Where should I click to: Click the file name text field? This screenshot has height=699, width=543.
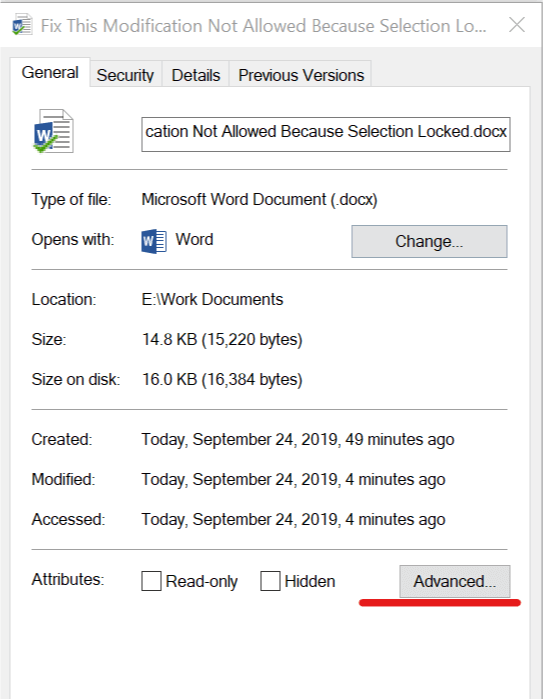click(326, 134)
